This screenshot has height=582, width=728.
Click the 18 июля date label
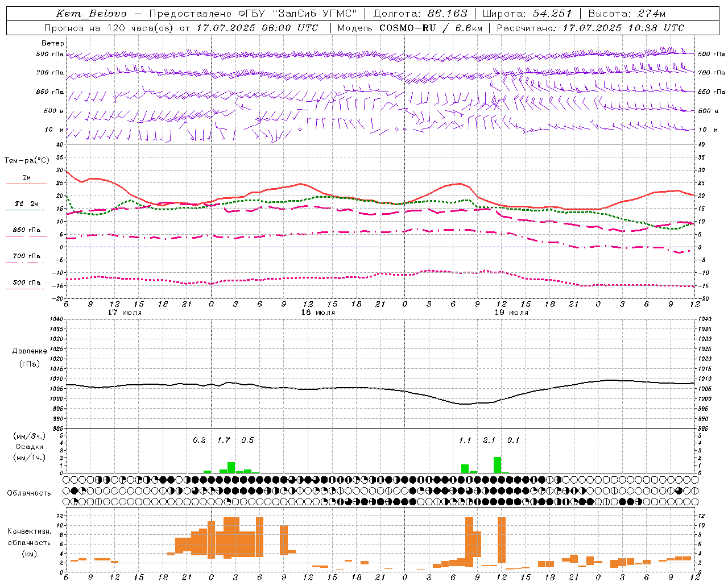click(x=318, y=313)
